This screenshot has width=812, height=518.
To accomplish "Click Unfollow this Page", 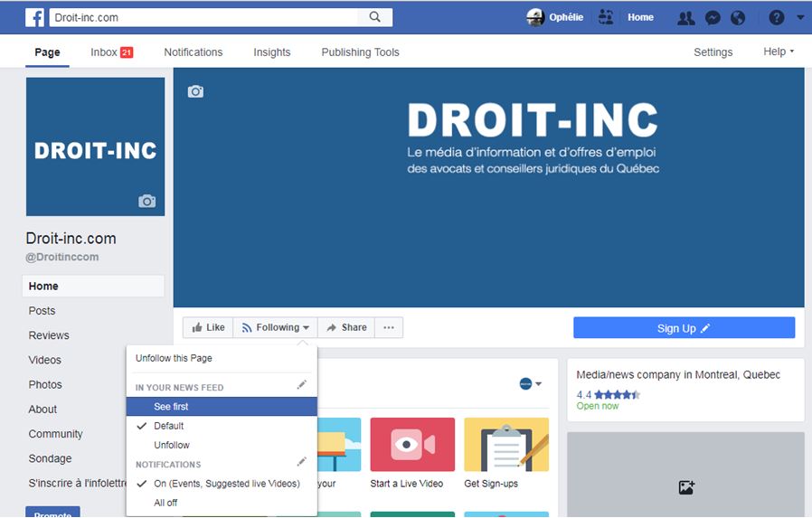I will (174, 358).
